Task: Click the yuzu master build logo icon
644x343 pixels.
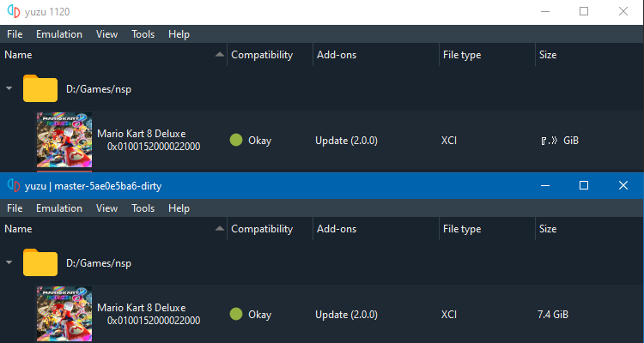Action: tap(15, 185)
